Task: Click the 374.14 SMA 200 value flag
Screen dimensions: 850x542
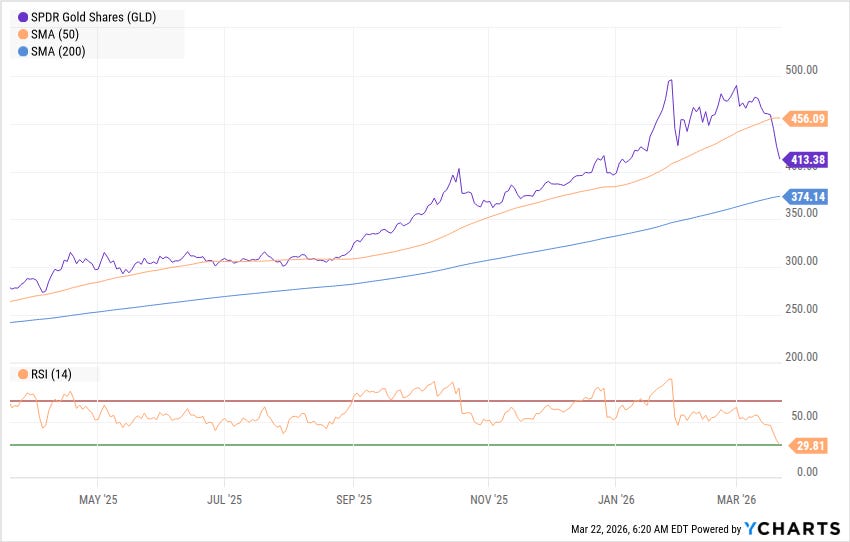Action: click(x=804, y=197)
